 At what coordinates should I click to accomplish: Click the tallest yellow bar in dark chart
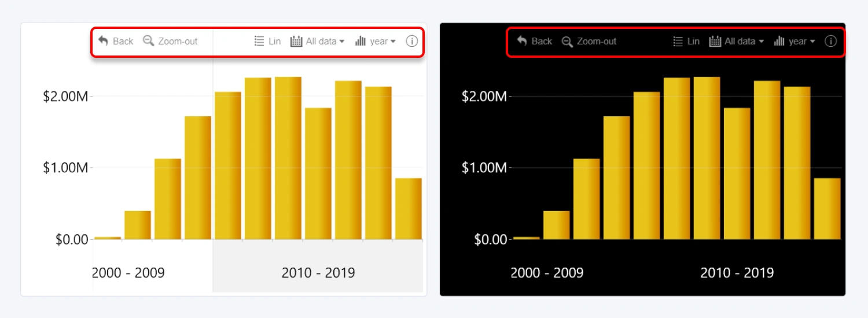tap(707, 159)
